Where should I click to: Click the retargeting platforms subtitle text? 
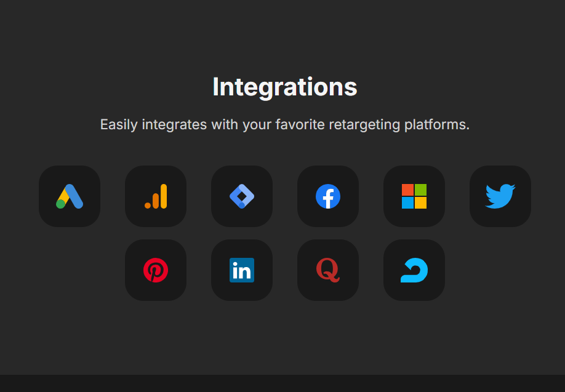tap(284, 124)
